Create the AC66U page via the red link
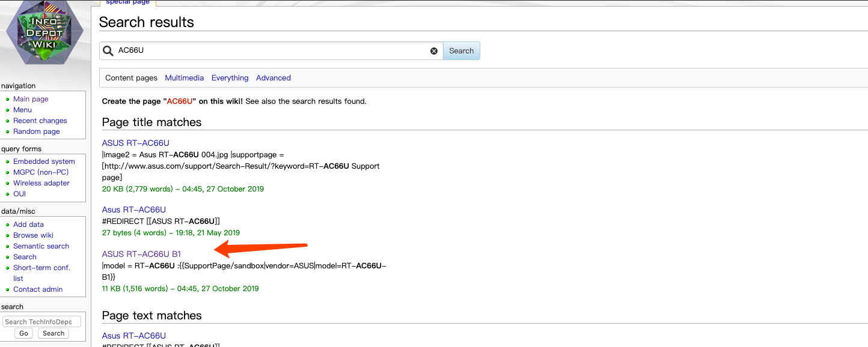 (x=179, y=101)
